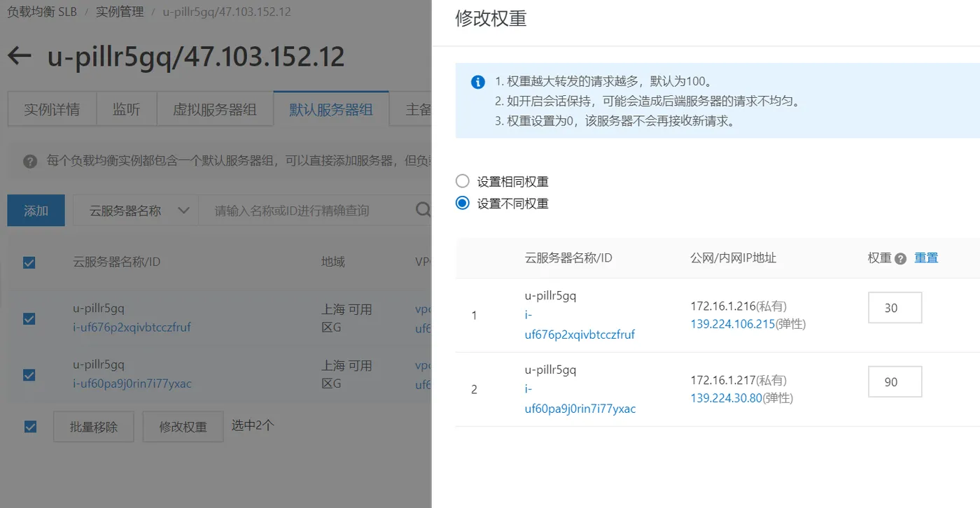
Task: Open instance i-uf676p2xqivbtcczfruf in the background list
Action: pos(132,327)
